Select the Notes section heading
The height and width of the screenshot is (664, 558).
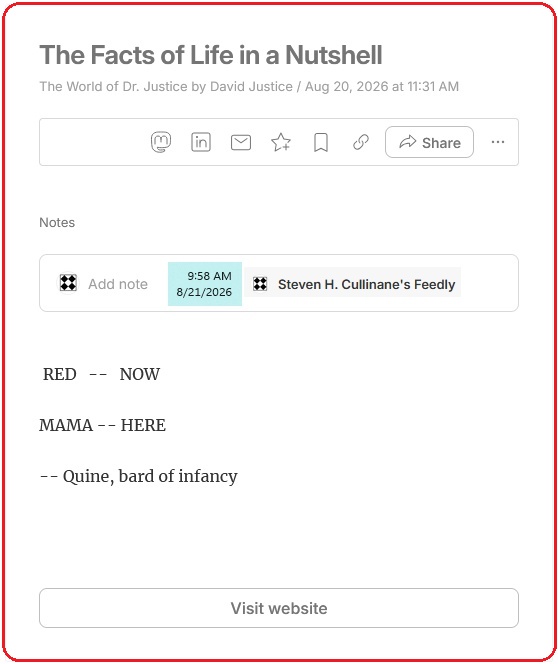[x=57, y=222]
